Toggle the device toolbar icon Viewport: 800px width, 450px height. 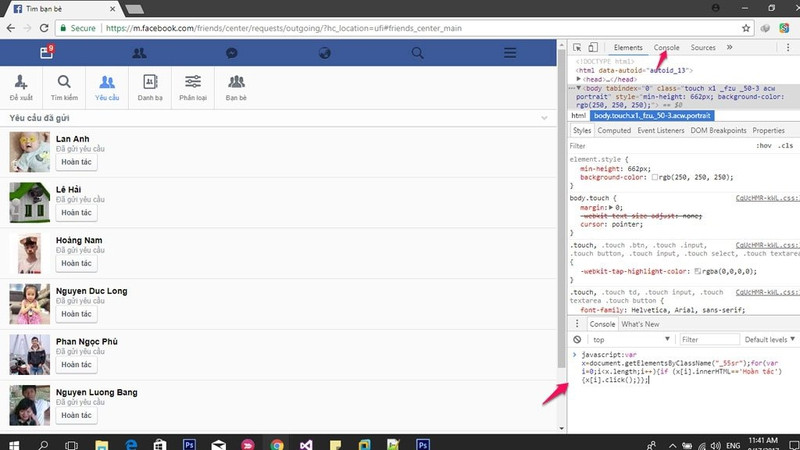[x=593, y=47]
